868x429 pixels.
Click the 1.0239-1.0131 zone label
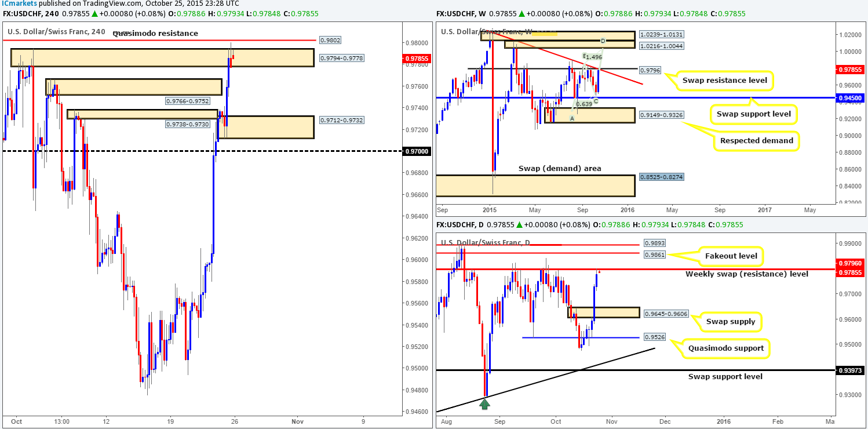click(x=661, y=35)
